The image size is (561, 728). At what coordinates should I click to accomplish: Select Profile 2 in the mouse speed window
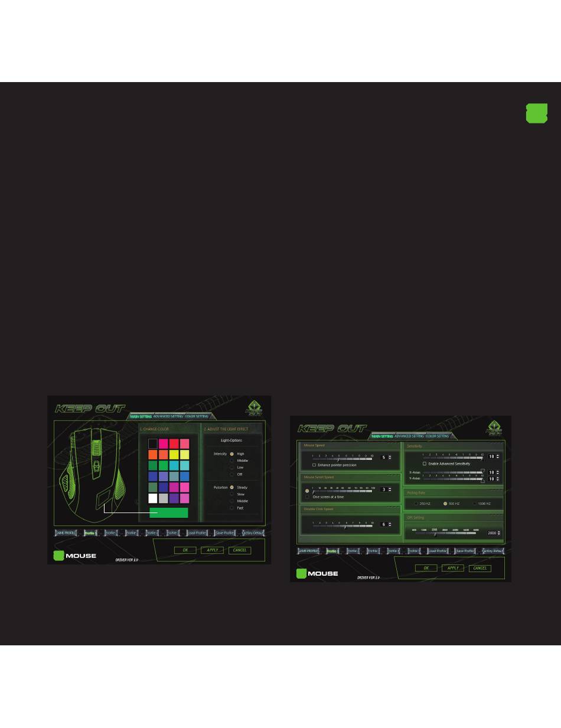pyautogui.click(x=353, y=551)
